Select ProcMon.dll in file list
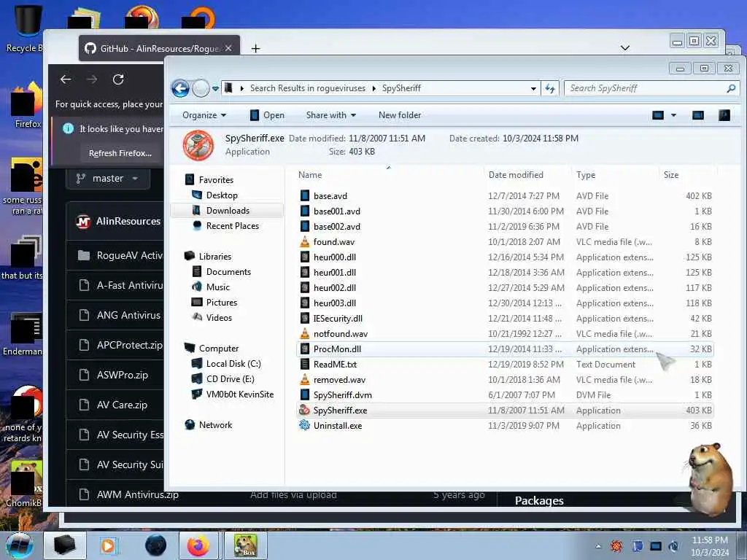Screen dimensions: 747x560 [x=505, y=349]
